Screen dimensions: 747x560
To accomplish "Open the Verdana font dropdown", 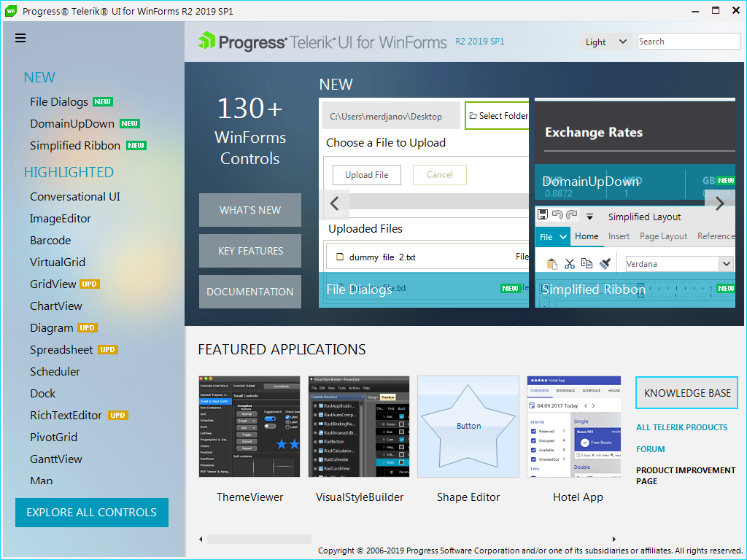I will click(x=725, y=264).
